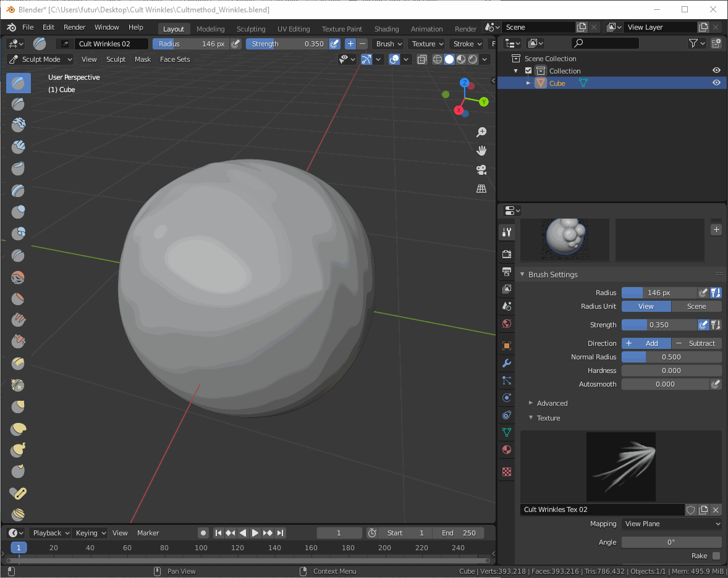Viewport: 728px width, 578px height.
Task: Open the View Plane mapping dropdown
Action: (x=671, y=524)
